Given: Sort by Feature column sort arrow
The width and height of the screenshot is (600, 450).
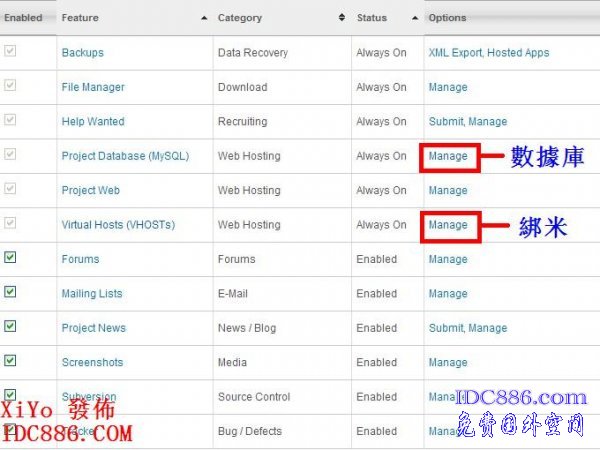Looking at the screenshot, I should 204,18.
